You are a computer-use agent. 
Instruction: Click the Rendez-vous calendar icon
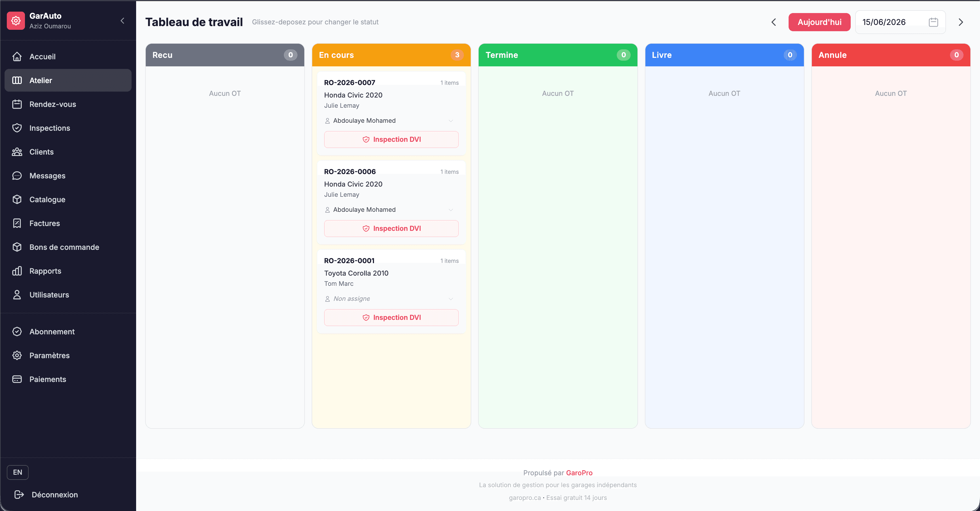17,104
